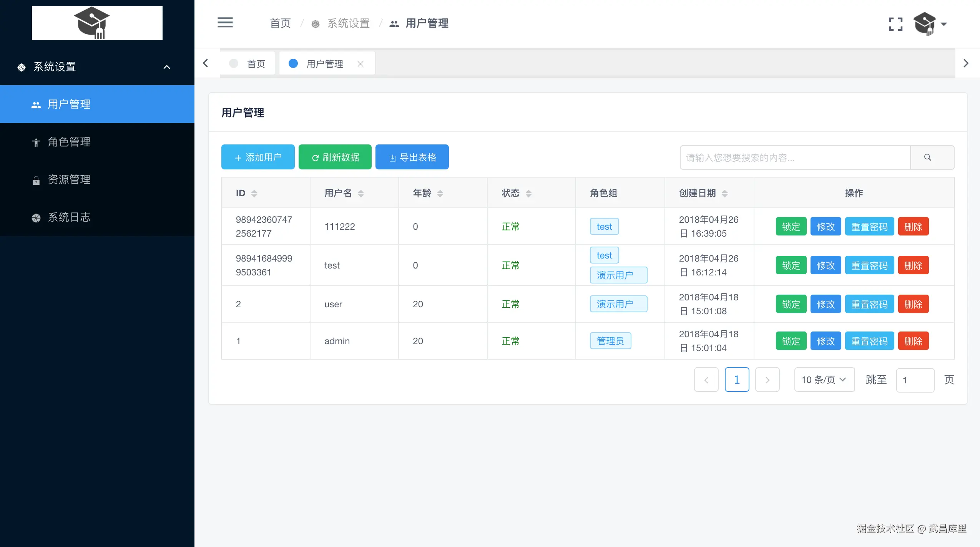Toggle fullscreen mode icon in header
Image resolution: width=980 pixels, height=547 pixels.
click(895, 24)
